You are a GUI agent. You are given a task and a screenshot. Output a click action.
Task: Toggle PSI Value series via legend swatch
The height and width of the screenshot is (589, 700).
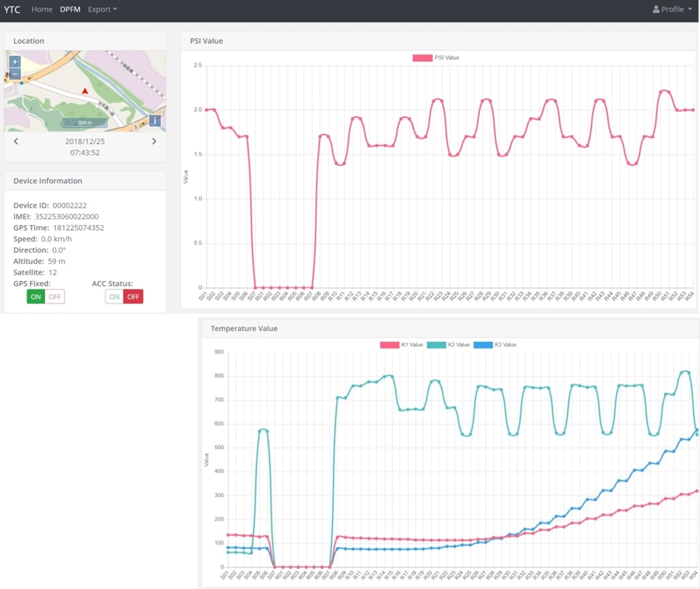pyautogui.click(x=422, y=57)
